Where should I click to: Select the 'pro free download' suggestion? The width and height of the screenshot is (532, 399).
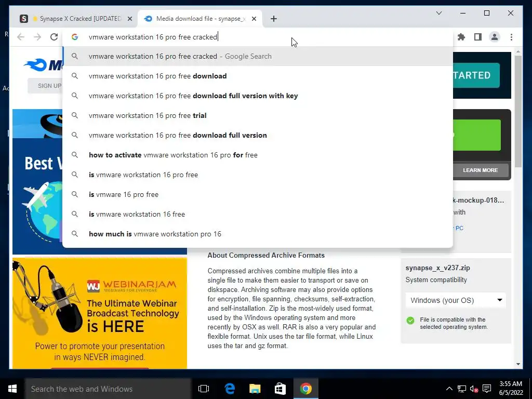tap(258, 76)
